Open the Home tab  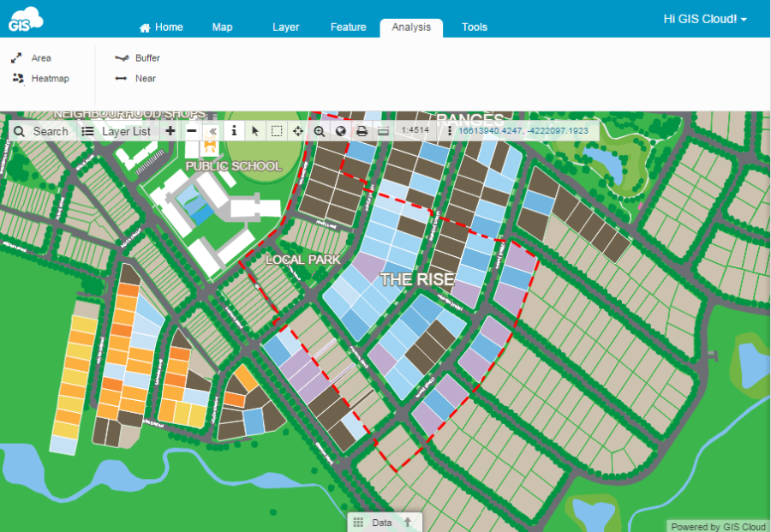point(161,27)
